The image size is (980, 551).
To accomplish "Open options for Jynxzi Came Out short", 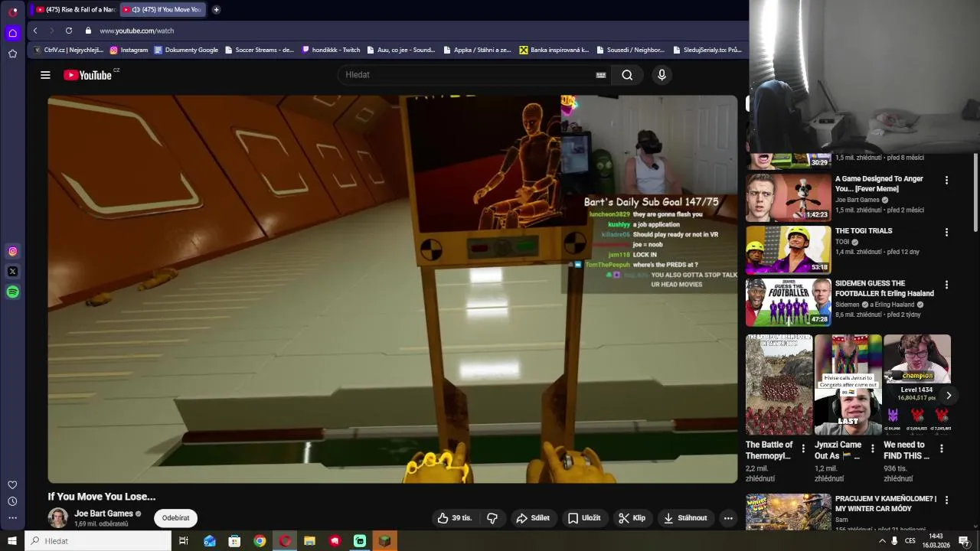I will pos(872,448).
